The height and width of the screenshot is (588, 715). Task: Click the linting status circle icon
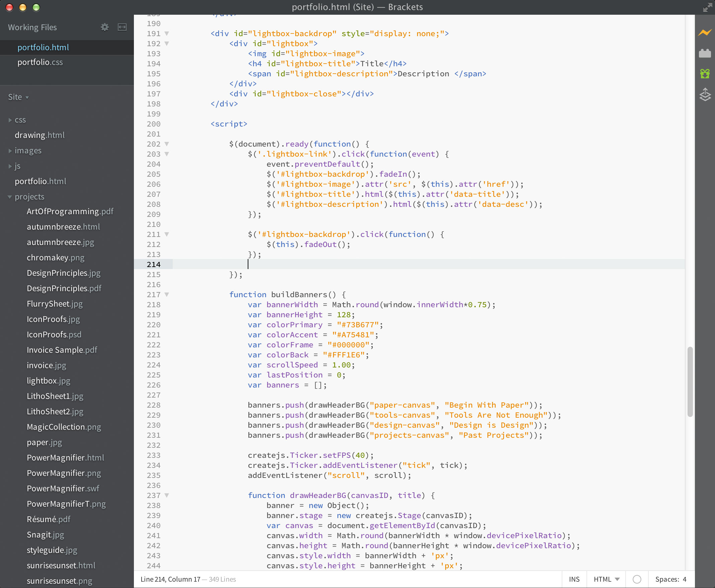click(637, 579)
